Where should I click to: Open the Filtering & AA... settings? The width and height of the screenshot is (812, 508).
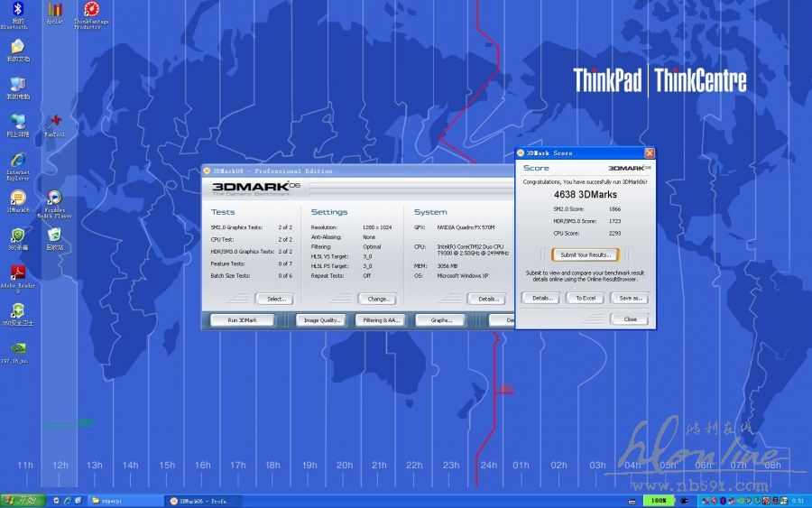coord(382,320)
